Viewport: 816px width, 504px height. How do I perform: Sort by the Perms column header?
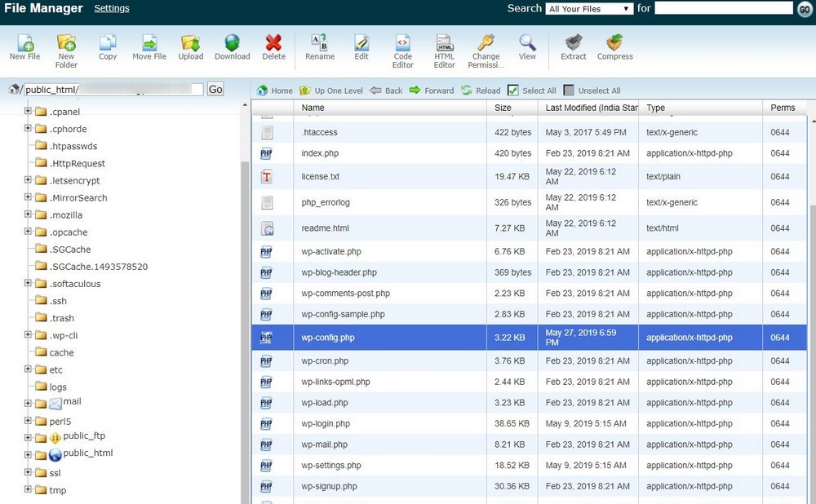(783, 108)
